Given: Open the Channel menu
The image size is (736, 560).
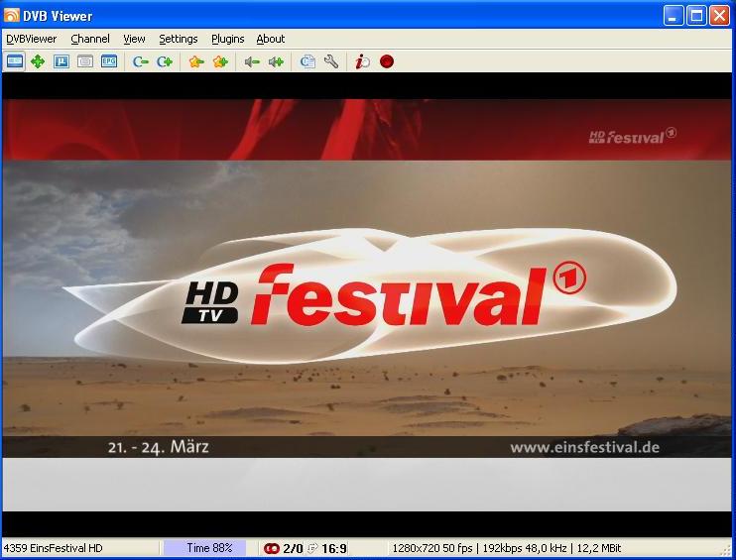Looking at the screenshot, I should pyautogui.click(x=90, y=39).
